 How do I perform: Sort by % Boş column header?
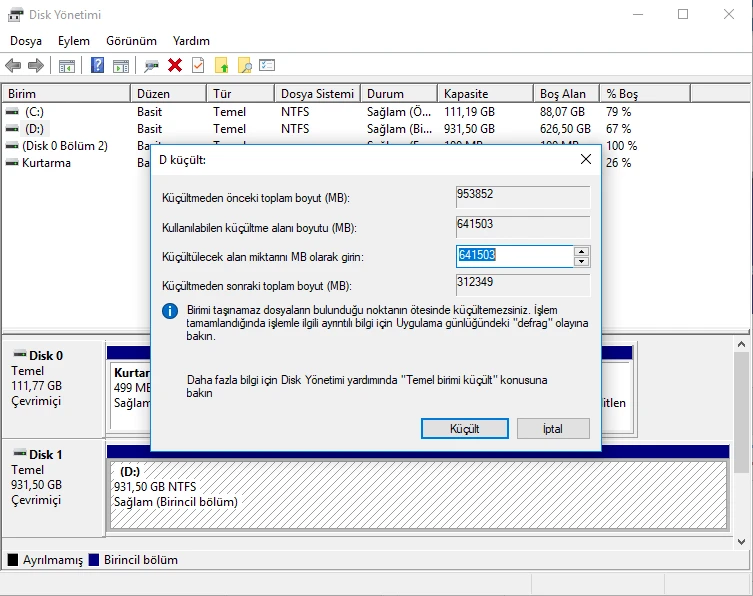[x=645, y=94]
